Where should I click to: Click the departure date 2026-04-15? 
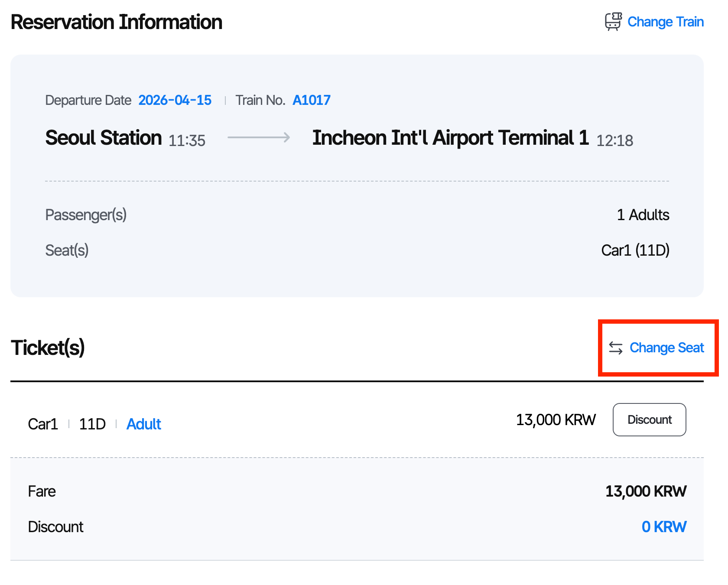(x=175, y=100)
